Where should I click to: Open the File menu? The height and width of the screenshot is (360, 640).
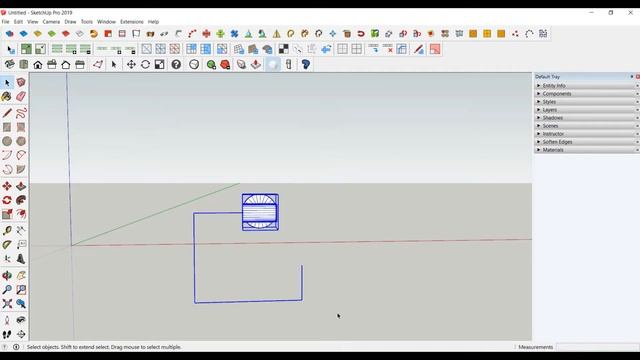coord(5,22)
